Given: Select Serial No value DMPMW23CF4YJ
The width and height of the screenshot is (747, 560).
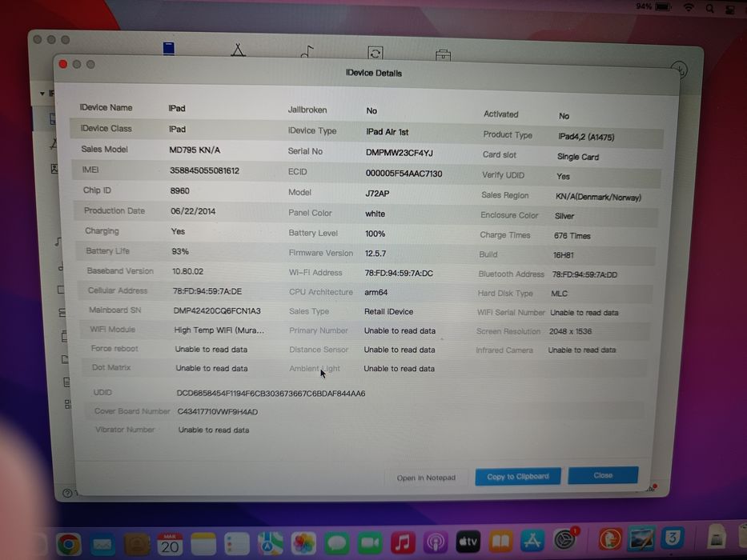Looking at the screenshot, I should tap(400, 153).
